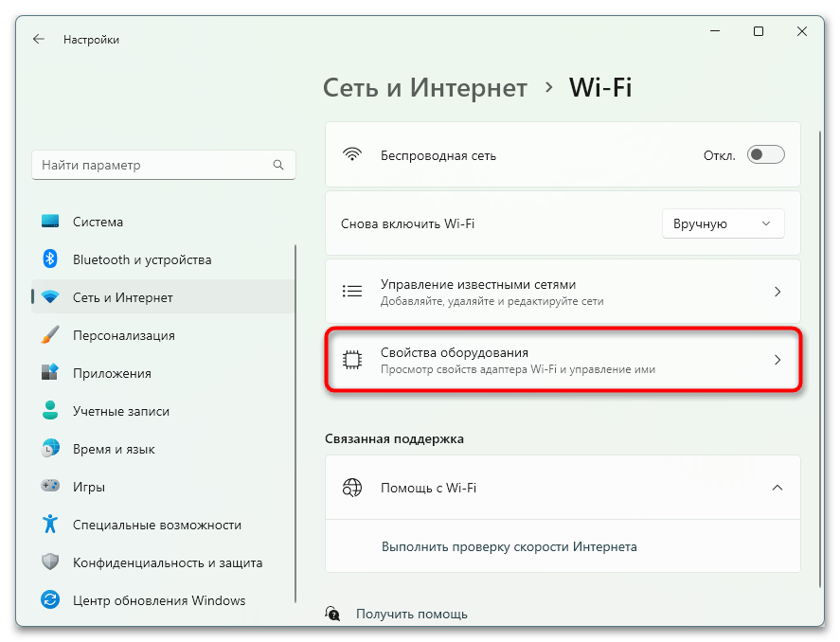Open the Система settings section
The image size is (840, 642).
pyautogui.click(x=164, y=222)
